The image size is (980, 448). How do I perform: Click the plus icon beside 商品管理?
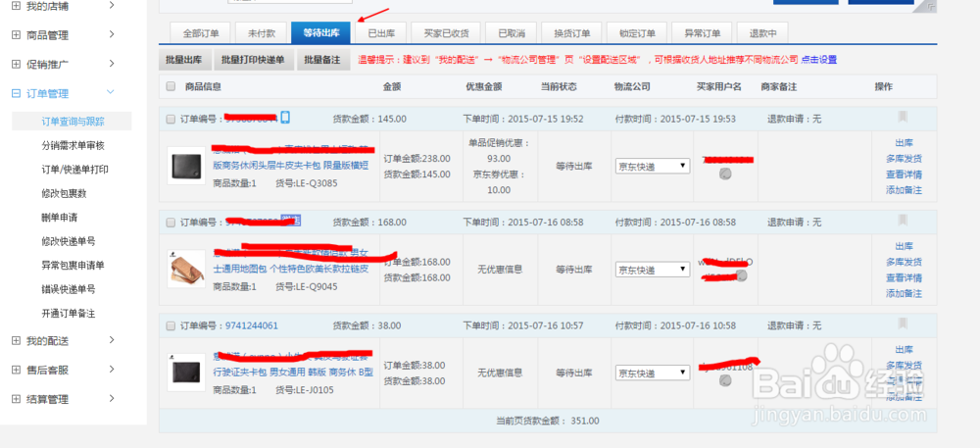pyautogui.click(x=16, y=35)
